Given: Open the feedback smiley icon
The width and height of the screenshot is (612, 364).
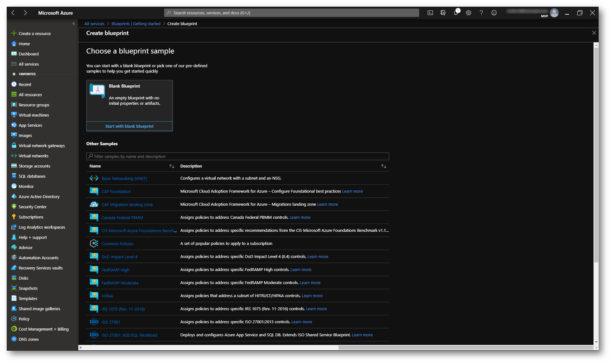Looking at the screenshot, I should 494,13.
